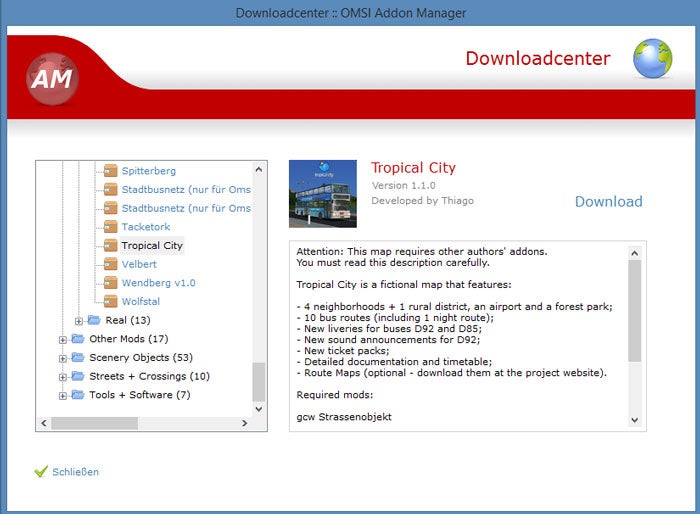700x514 pixels.
Task: Expand the Other Mods (17) node
Action: click(x=62, y=339)
